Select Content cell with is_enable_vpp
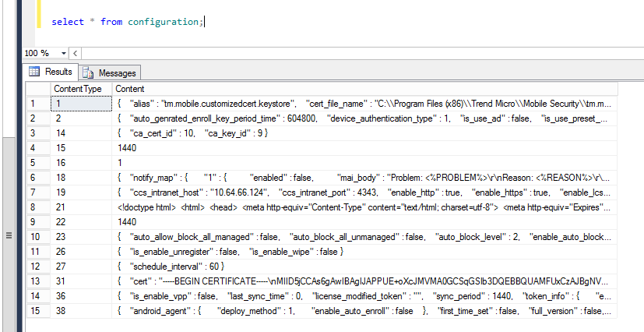The width and height of the screenshot is (644, 332). 364,296
